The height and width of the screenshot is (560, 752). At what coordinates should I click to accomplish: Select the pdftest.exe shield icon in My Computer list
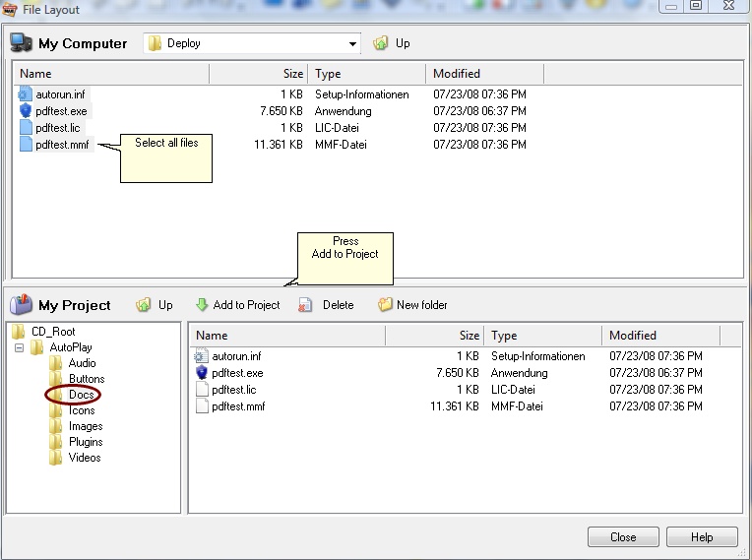pos(26,111)
